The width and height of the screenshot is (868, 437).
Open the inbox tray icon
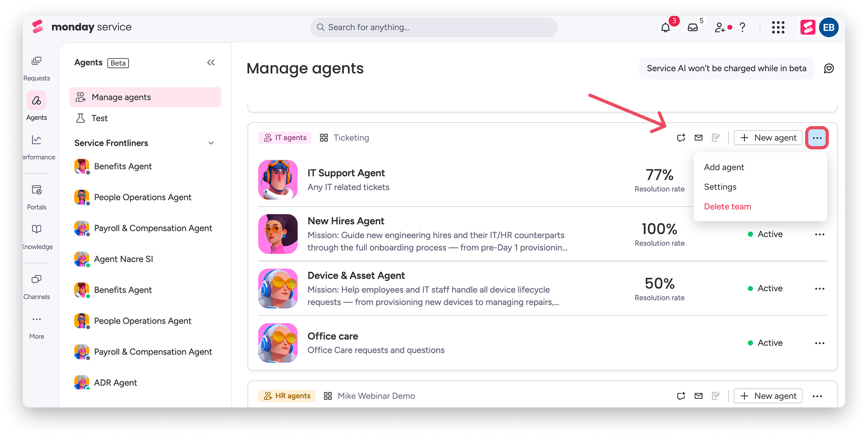point(693,28)
